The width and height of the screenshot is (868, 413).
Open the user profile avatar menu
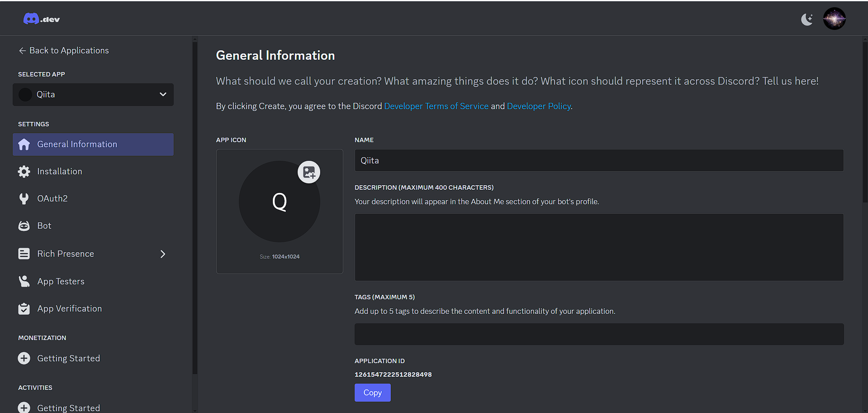(x=835, y=19)
